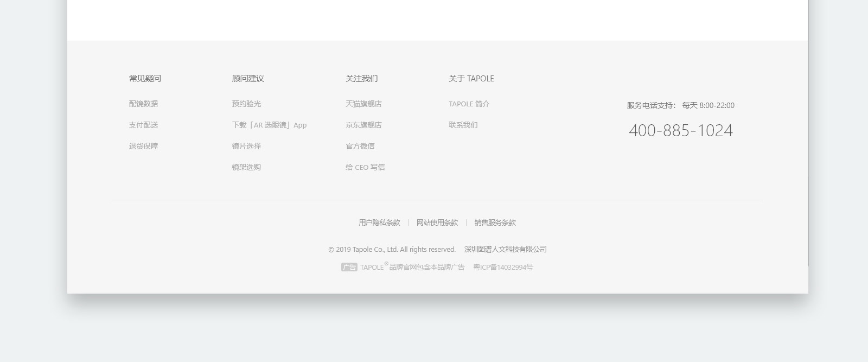Open the 配镜数据 link

143,104
